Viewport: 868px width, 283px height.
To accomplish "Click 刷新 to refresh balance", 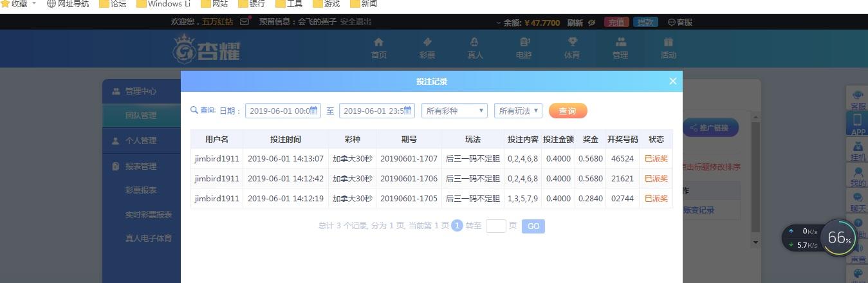I will coord(575,23).
